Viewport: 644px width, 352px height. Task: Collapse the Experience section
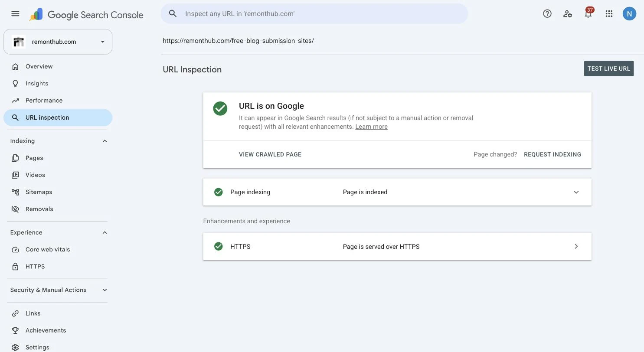105,232
